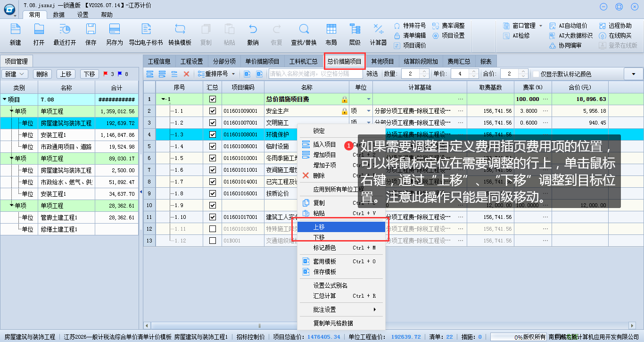Click 在线购买 online purchase
Image resolution: width=644 pixels, height=342 pixels.
[615, 35]
